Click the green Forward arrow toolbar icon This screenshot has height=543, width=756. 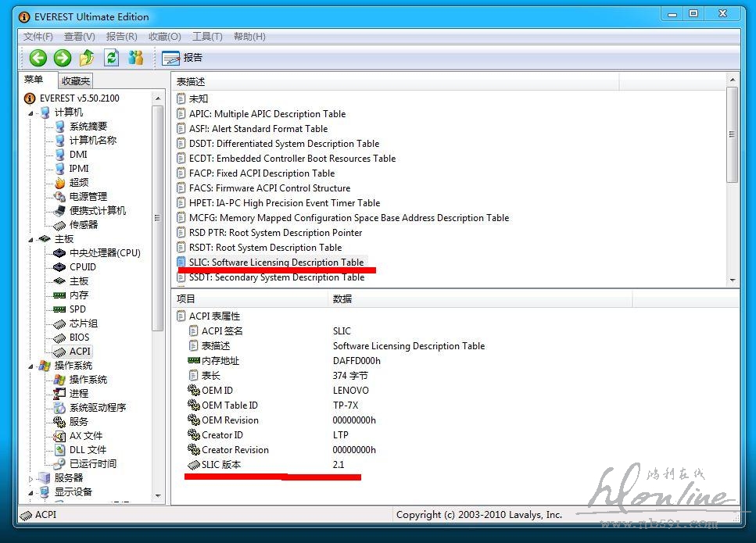click(63, 57)
